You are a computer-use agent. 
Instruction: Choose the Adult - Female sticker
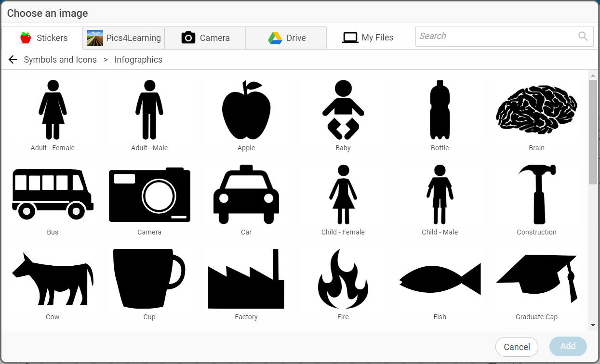point(52,109)
